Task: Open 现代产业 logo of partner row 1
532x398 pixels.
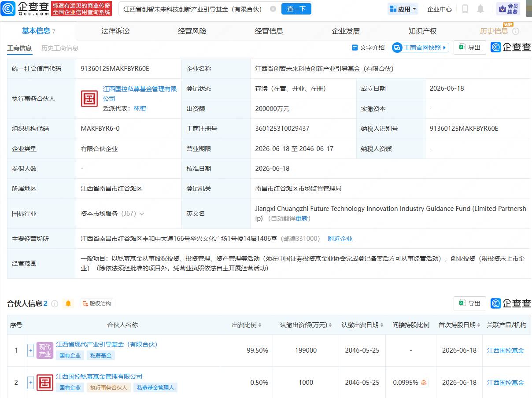Action: (45, 350)
